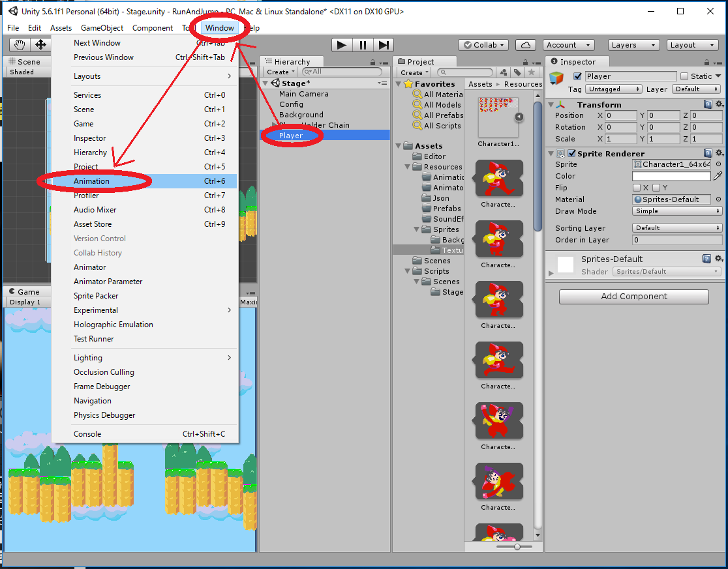
Task: Enable Flip Y checkbox
Action: (656, 188)
